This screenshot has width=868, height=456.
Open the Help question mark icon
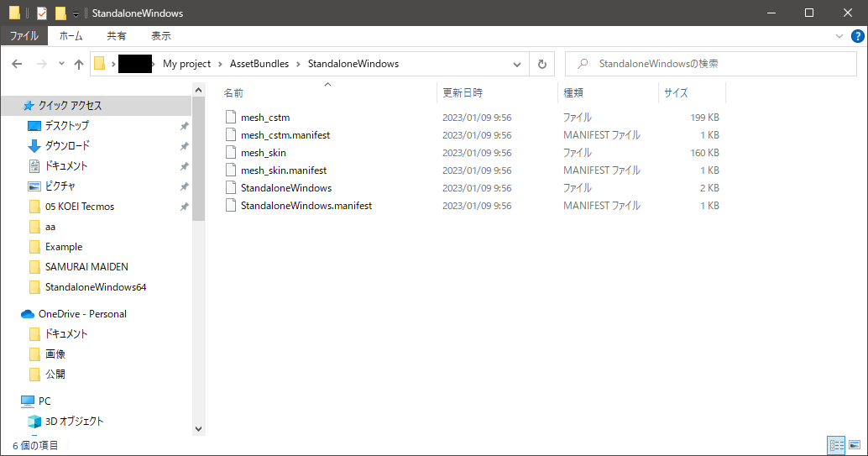(857, 37)
